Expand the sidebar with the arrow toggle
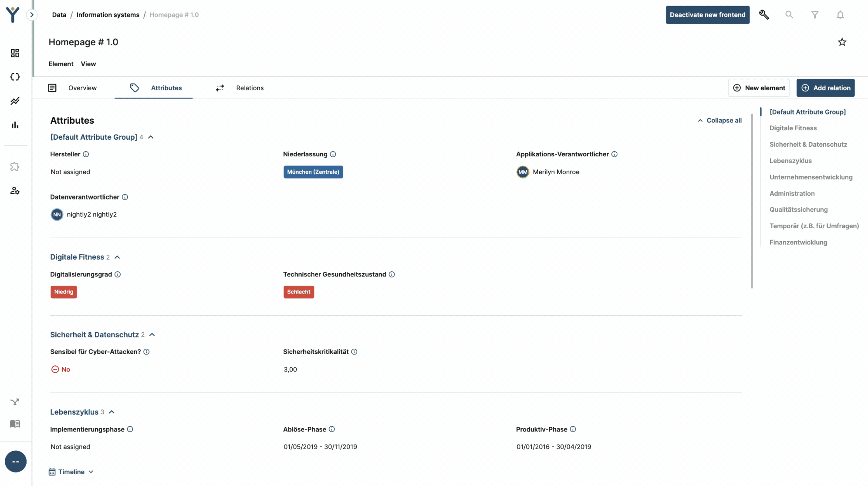The image size is (868, 486). click(32, 15)
